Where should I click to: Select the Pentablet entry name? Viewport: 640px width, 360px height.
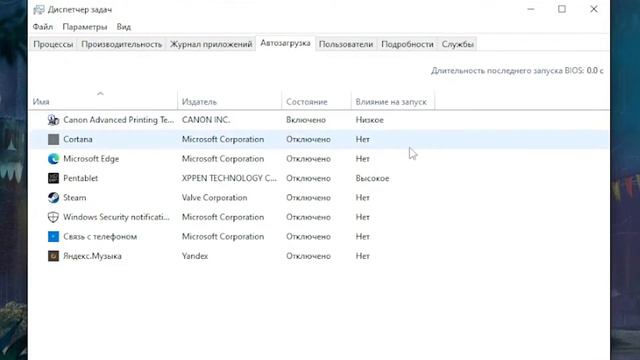81,178
